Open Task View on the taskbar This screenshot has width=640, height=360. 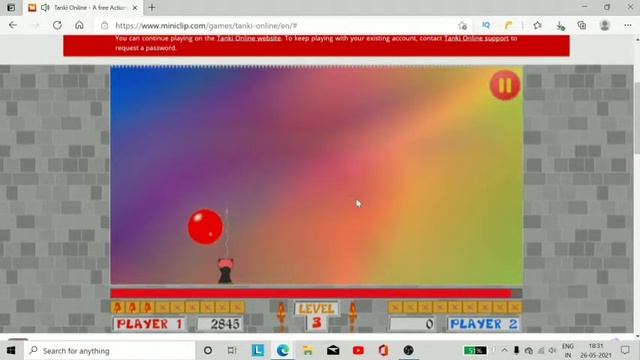(x=232, y=350)
